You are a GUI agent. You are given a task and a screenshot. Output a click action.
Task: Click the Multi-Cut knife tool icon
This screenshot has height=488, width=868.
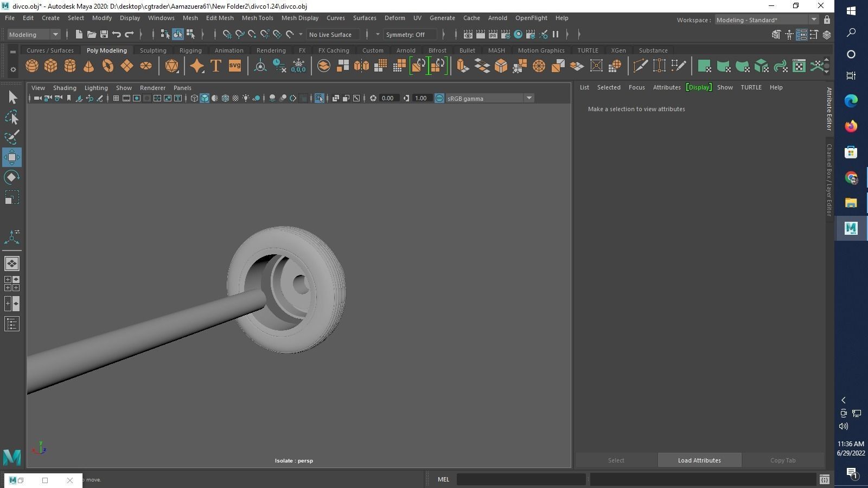tap(640, 66)
